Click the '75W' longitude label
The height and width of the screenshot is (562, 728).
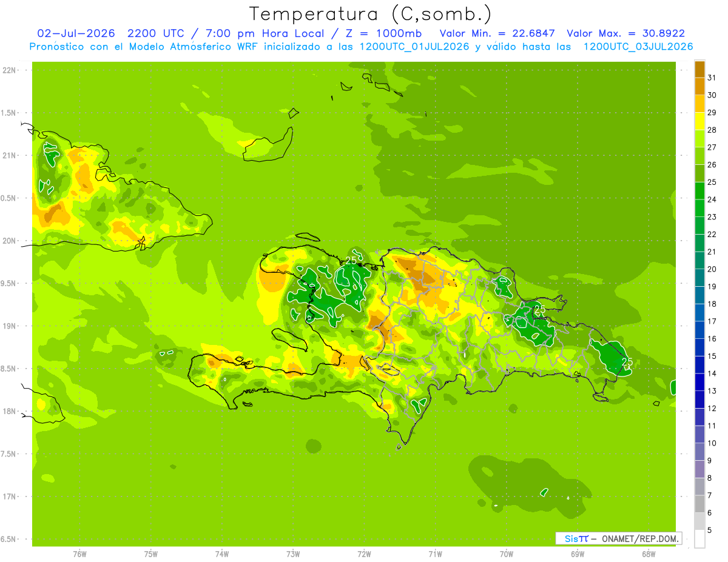pyautogui.click(x=151, y=554)
